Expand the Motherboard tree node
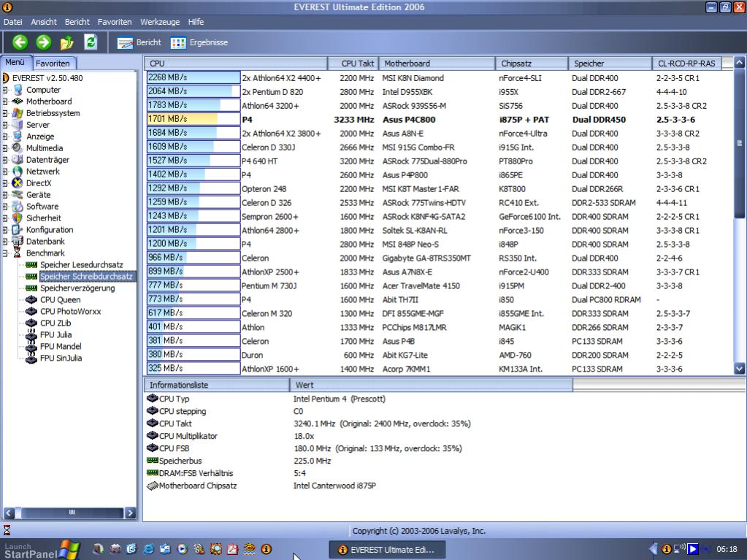The width and height of the screenshot is (747, 560). click(6, 101)
